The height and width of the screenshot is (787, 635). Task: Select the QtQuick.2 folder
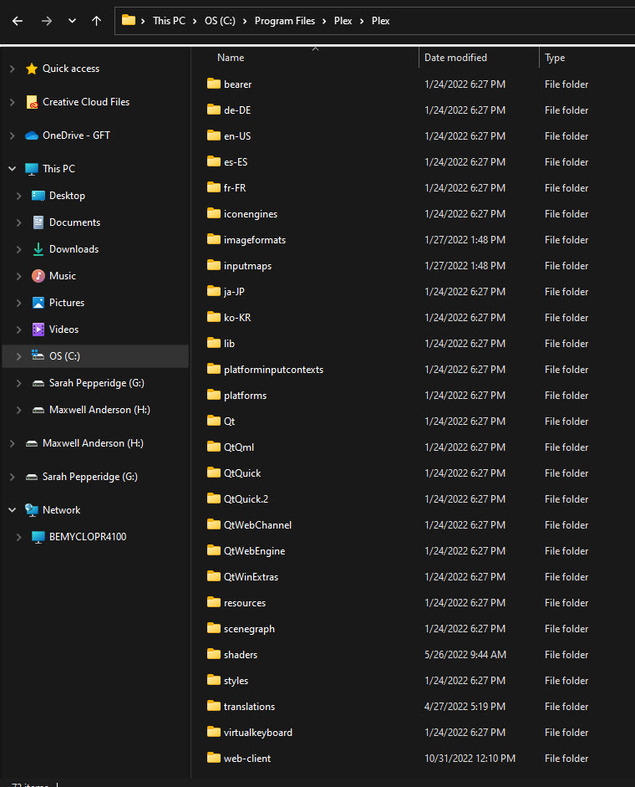(246, 499)
